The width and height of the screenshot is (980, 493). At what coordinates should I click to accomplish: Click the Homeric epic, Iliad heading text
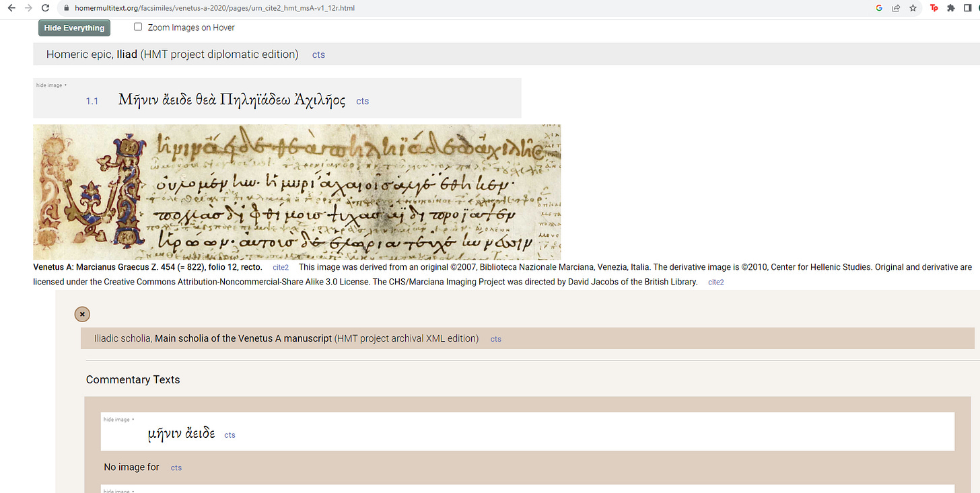pos(172,54)
